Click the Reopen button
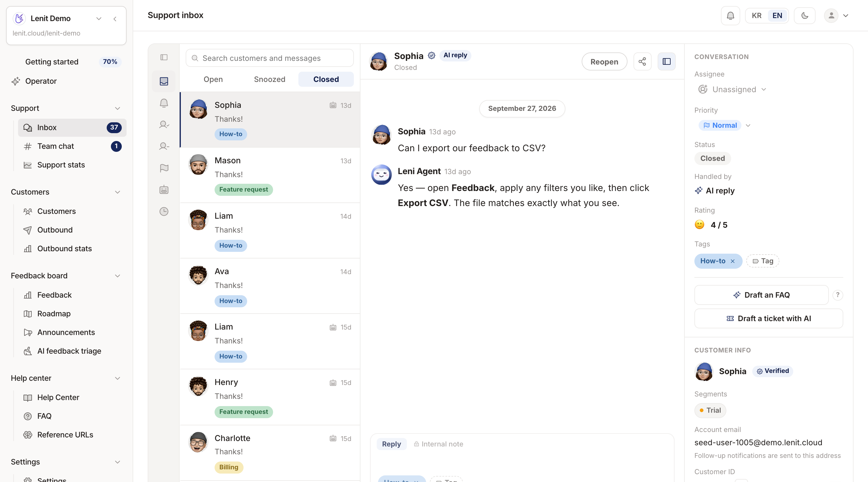868x482 pixels. click(604, 62)
